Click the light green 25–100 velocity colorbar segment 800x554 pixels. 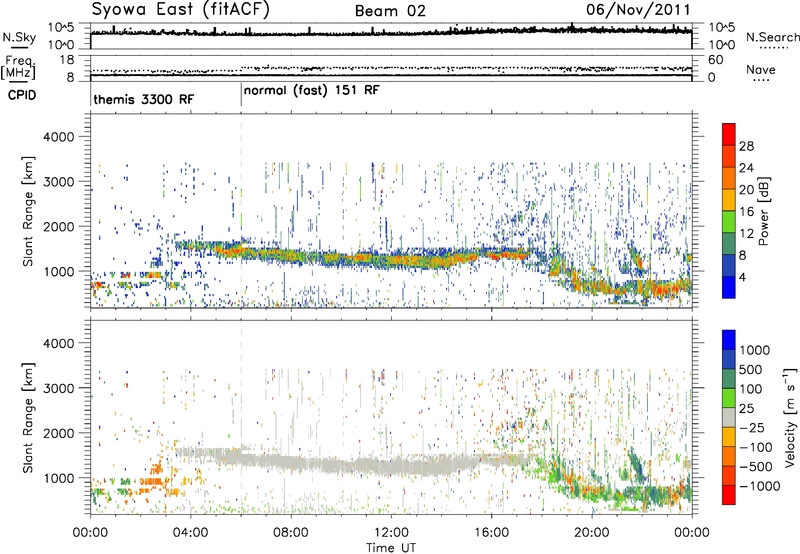coord(729,398)
